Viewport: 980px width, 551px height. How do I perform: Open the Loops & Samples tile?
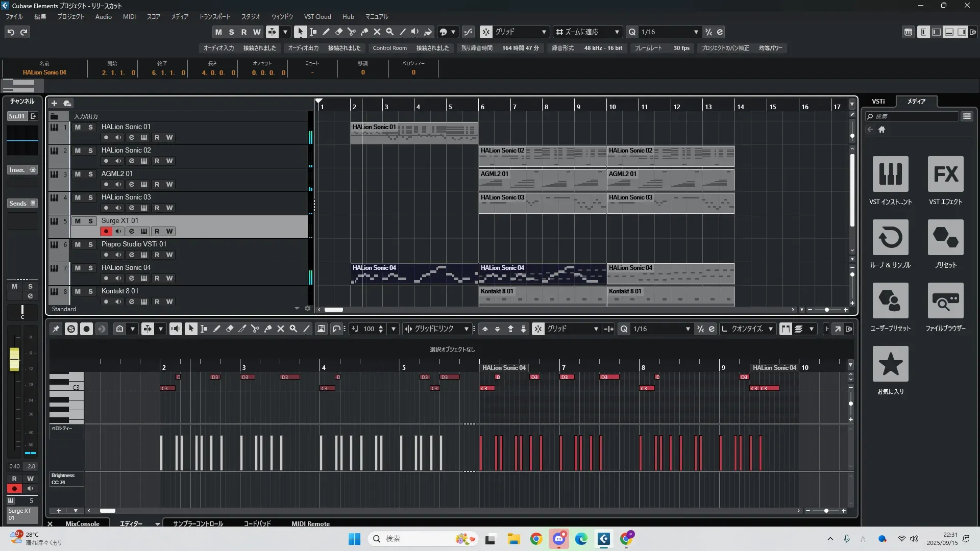pyautogui.click(x=890, y=238)
